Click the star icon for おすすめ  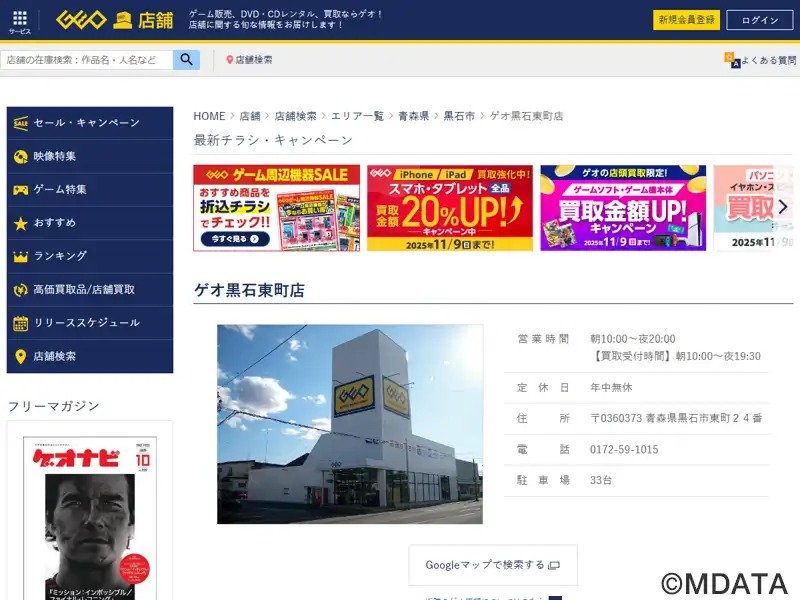pos(20,223)
